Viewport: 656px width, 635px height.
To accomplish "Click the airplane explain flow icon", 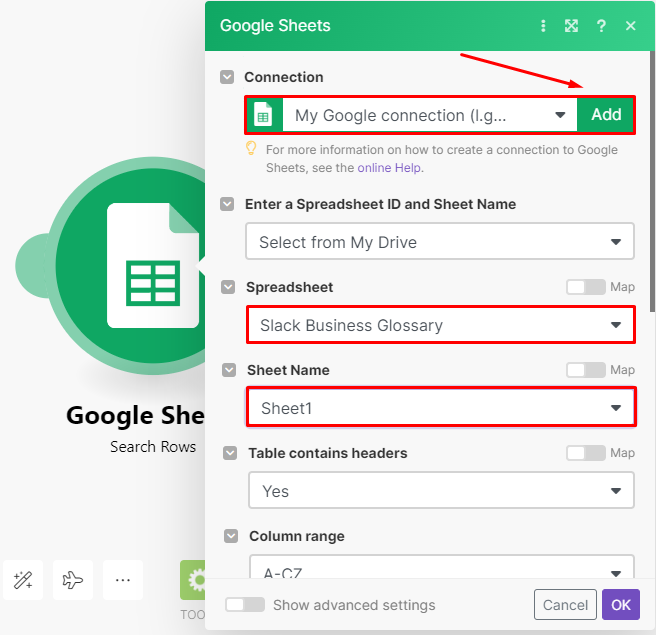I will (x=73, y=580).
